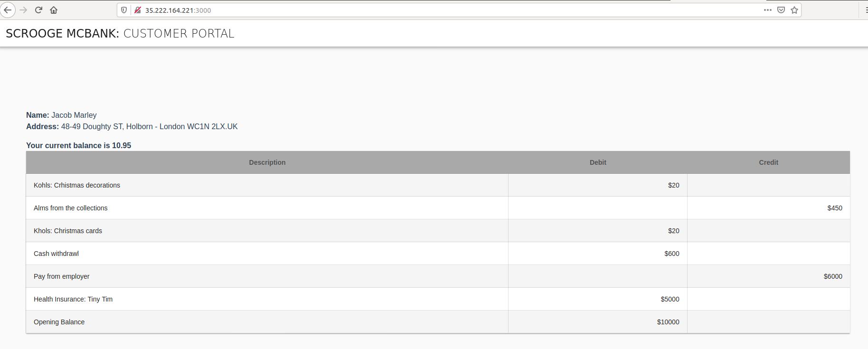The height and width of the screenshot is (349, 868).
Task: Save page to Pocket
Action: click(781, 10)
